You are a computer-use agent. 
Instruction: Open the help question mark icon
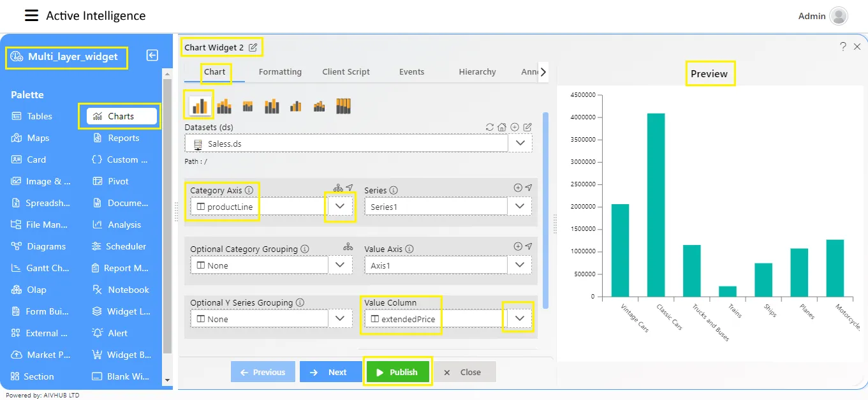(843, 47)
